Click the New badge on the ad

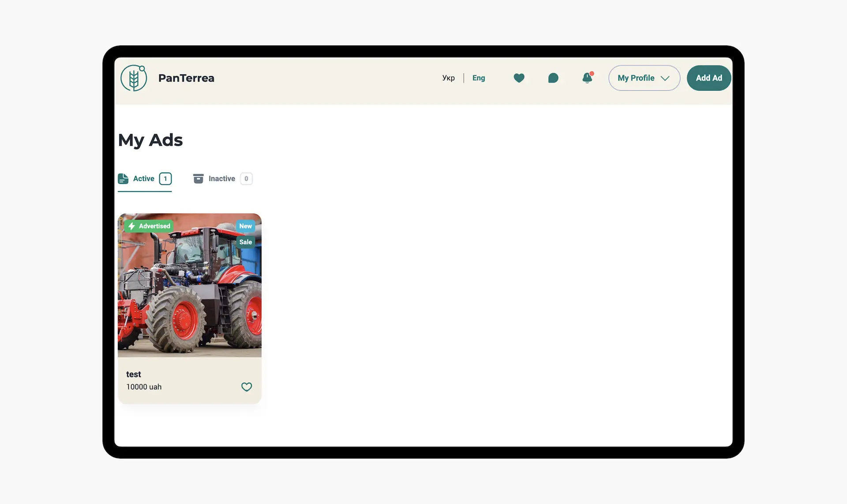point(245,226)
